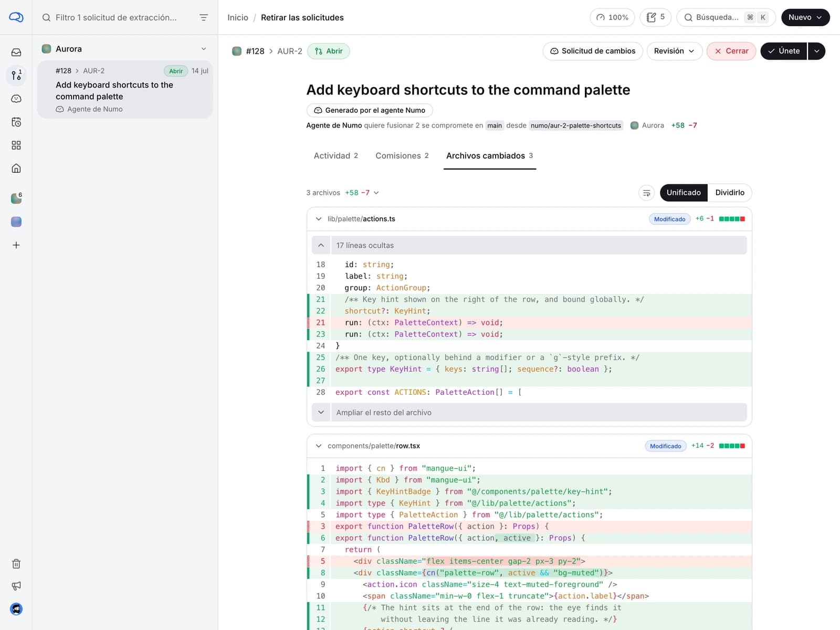This screenshot has height=630, width=840.
Task: Open the megaphone announcements icon
Action: [x=16, y=586]
